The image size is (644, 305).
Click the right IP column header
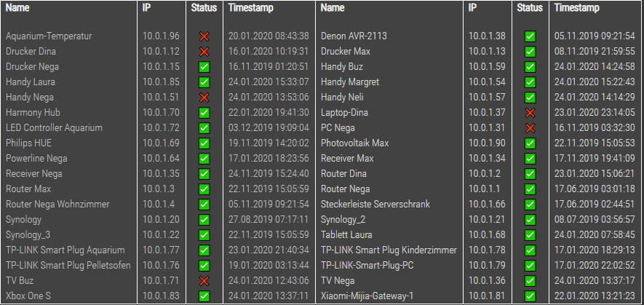(472, 8)
